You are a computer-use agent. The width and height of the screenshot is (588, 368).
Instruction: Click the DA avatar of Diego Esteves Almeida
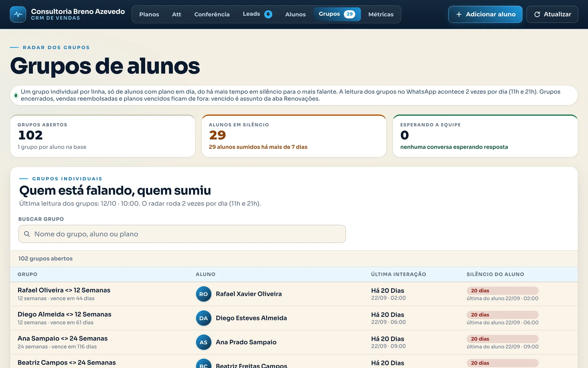coord(204,318)
